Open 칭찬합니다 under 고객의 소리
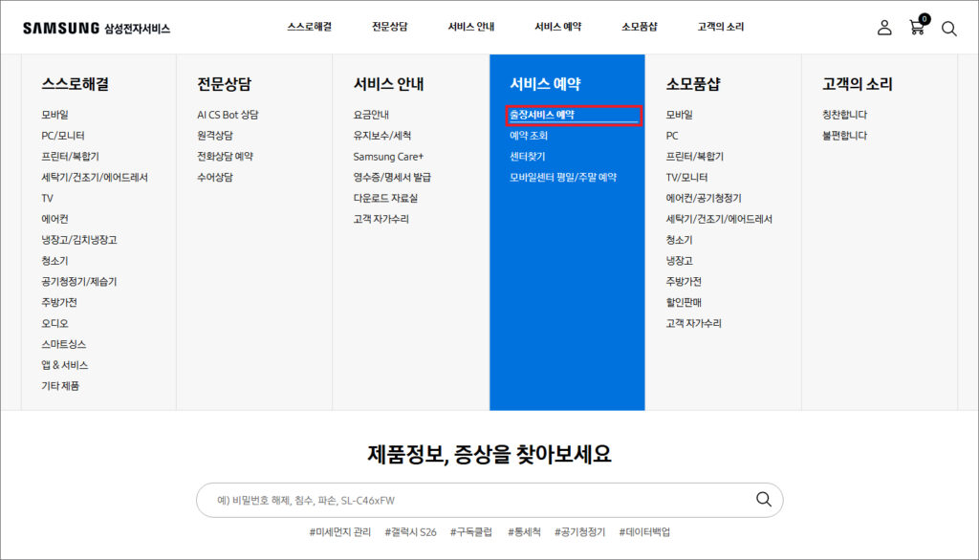Screen dimensions: 979x560 844,115
